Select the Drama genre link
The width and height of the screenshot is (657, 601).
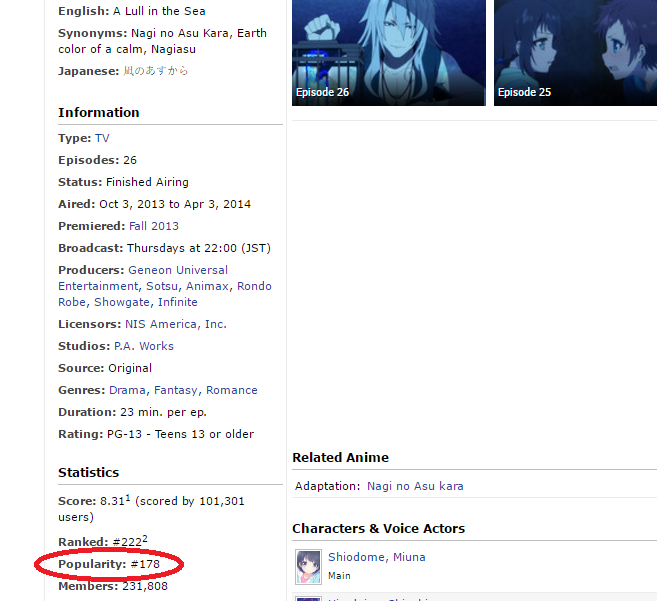[127, 390]
